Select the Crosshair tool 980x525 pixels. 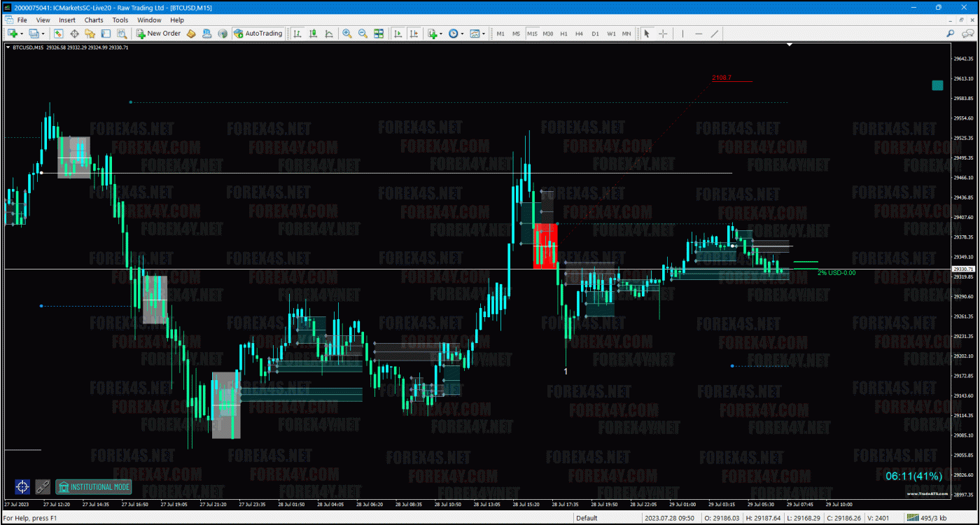[x=663, y=33]
